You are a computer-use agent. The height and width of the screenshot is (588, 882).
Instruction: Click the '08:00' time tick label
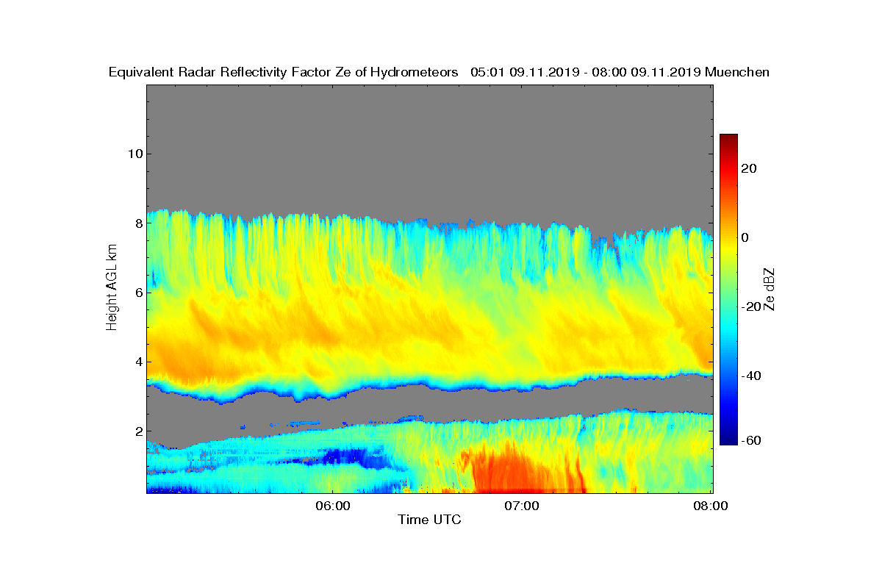[712, 506]
